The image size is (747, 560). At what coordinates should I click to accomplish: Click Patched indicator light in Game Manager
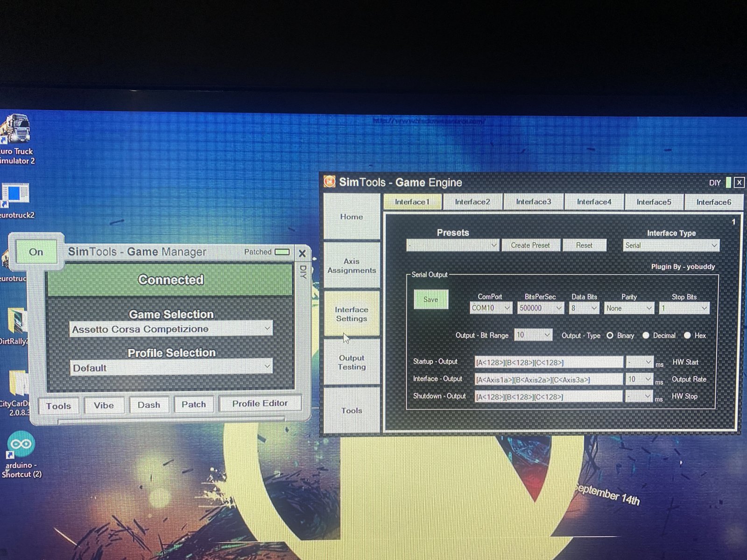282,252
